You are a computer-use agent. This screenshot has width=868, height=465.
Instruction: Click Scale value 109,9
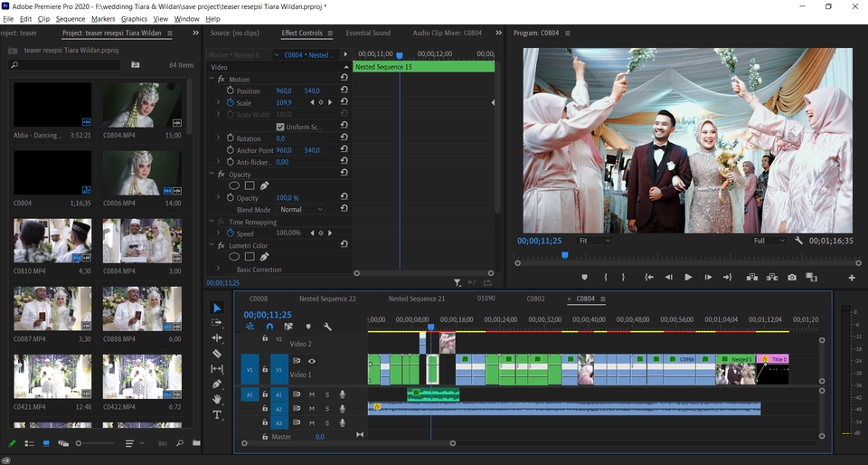[283, 102]
